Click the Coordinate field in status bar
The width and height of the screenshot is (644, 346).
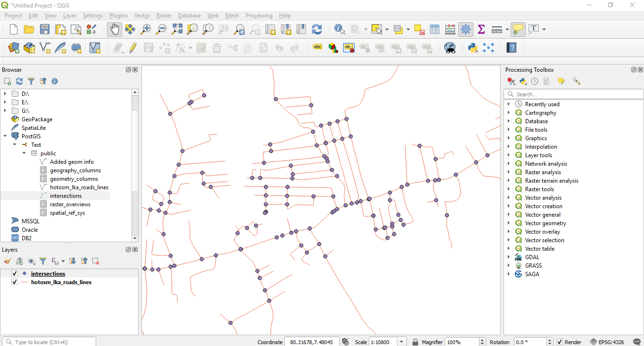(x=311, y=342)
